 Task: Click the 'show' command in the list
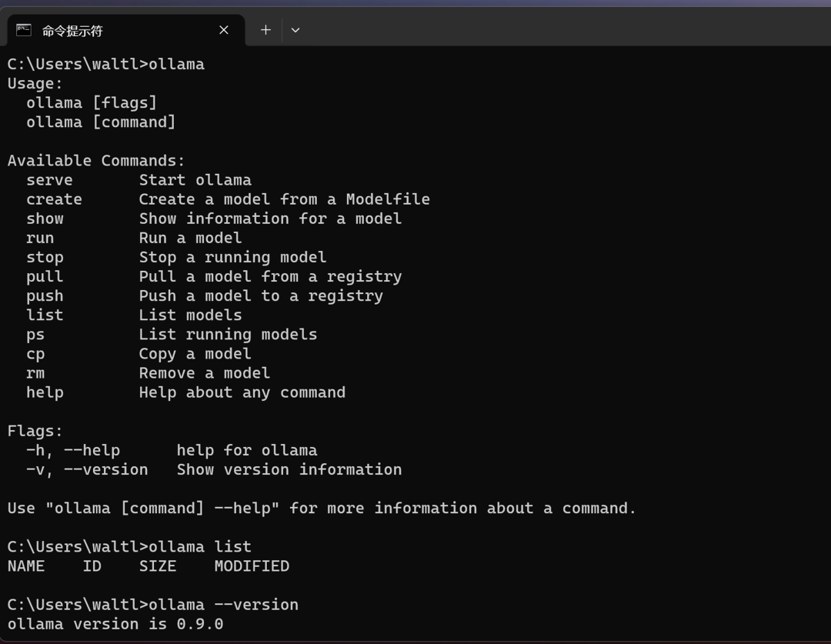(x=45, y=219)
